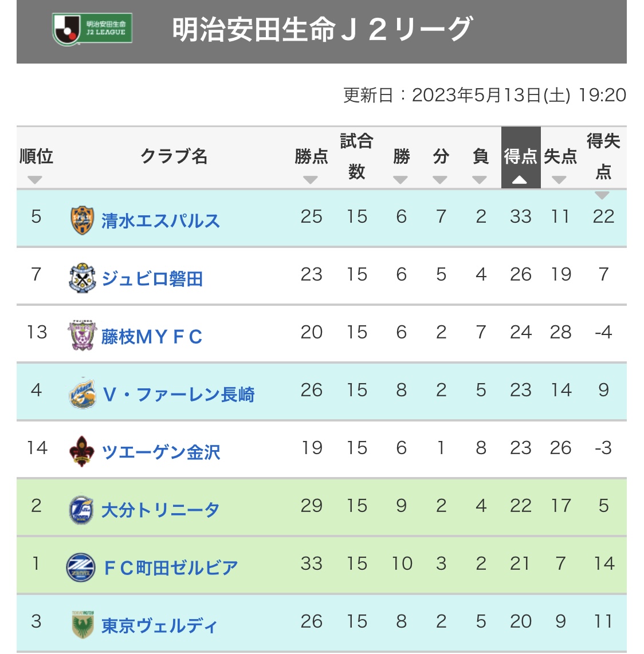Image resolution: width=644 pixels, height=654 pixels.
Task: Click the Shimizu S-Pulse club crest
Action: point(82,220)
